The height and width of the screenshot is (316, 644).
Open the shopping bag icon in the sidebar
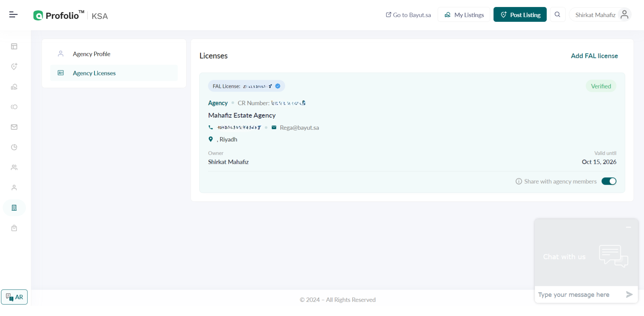[x=14, y=228]
